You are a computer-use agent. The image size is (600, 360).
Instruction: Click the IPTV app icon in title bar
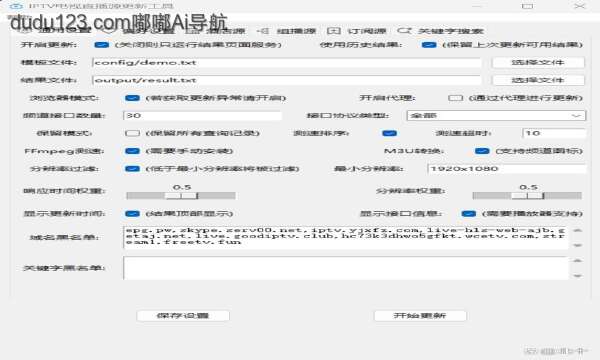tap(16, 6)
